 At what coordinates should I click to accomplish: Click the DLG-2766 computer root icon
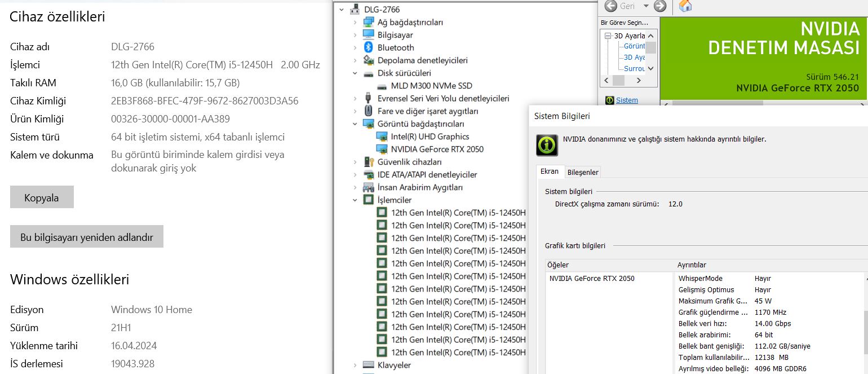355,9
